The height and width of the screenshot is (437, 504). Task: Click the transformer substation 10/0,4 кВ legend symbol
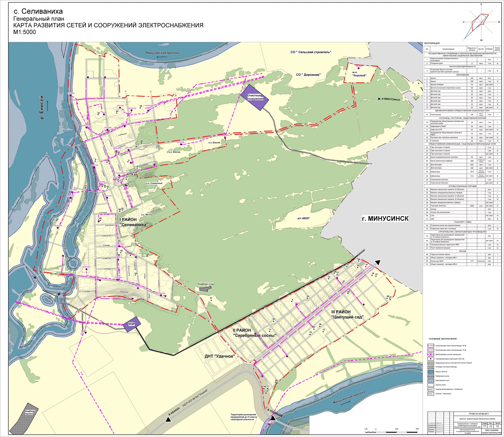click(x=431, y=359)
